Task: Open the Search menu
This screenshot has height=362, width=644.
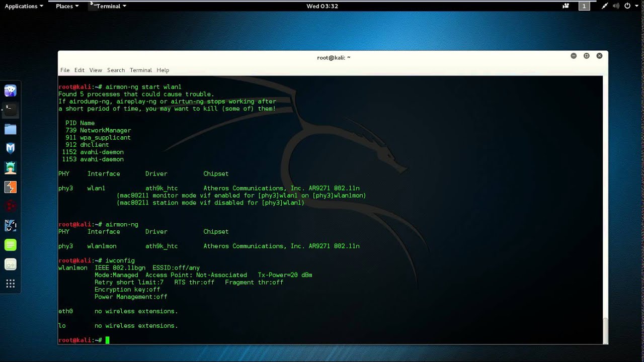Action: 116,70
